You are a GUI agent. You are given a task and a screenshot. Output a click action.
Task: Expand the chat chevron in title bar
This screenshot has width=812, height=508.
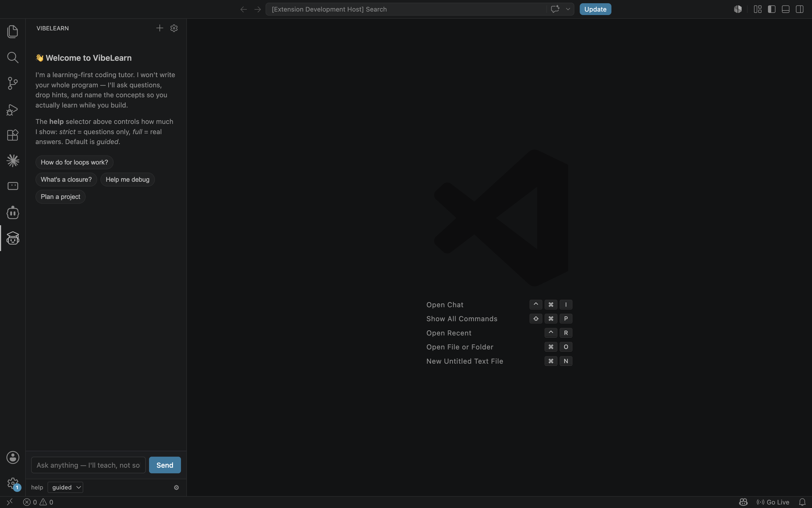click(x=568, y=9)
